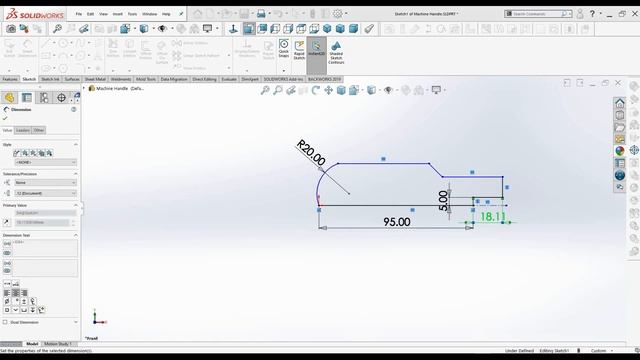Open View Settings monitor icon in heads-up toolbar
Viewport: 640px width, 360px height.
coord(436,90)
